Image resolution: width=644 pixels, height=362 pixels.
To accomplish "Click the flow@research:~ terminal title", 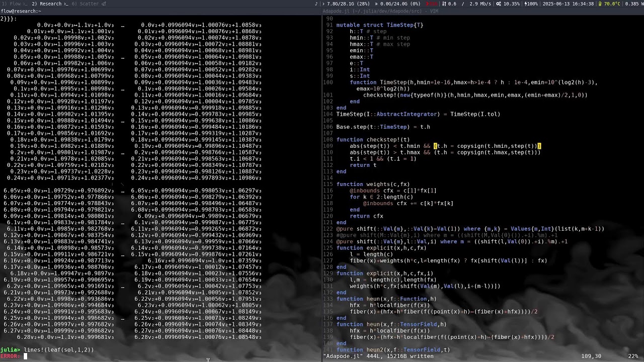I will [x=21, y=11].
